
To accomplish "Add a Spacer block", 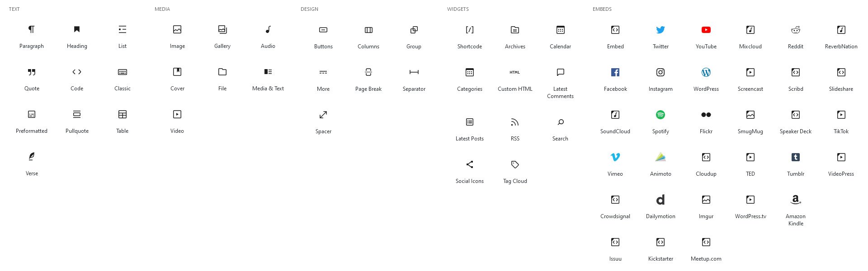I will [323, 122].
